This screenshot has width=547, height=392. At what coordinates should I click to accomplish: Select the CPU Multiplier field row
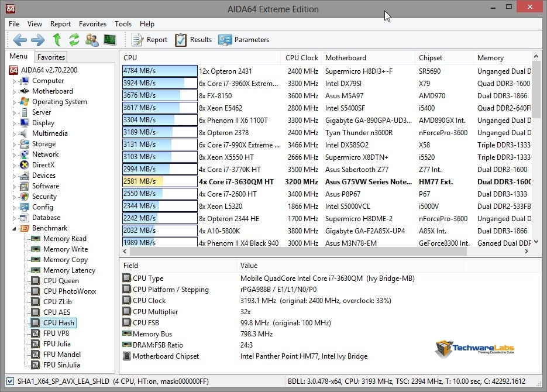click(x=330, y=312)
